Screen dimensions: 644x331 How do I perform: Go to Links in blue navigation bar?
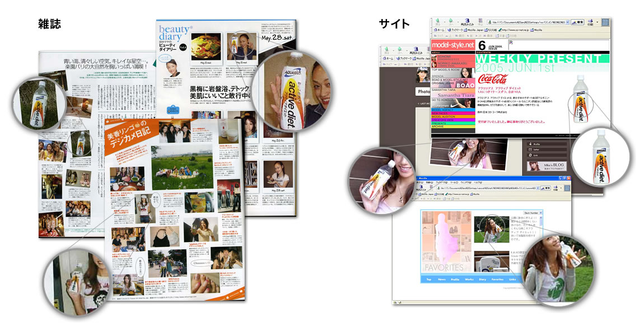tap(512, 279)
